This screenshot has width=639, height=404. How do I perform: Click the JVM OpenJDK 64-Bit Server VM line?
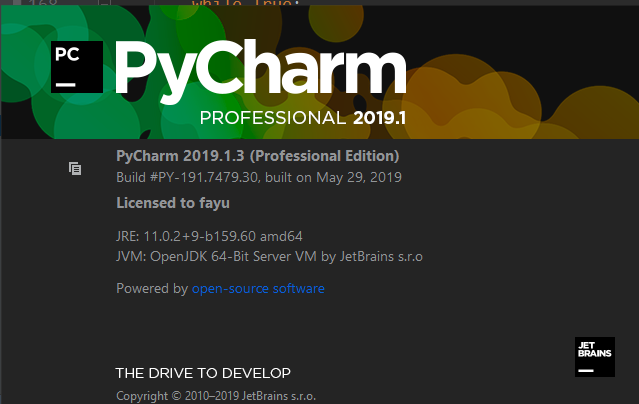point(269,256)
